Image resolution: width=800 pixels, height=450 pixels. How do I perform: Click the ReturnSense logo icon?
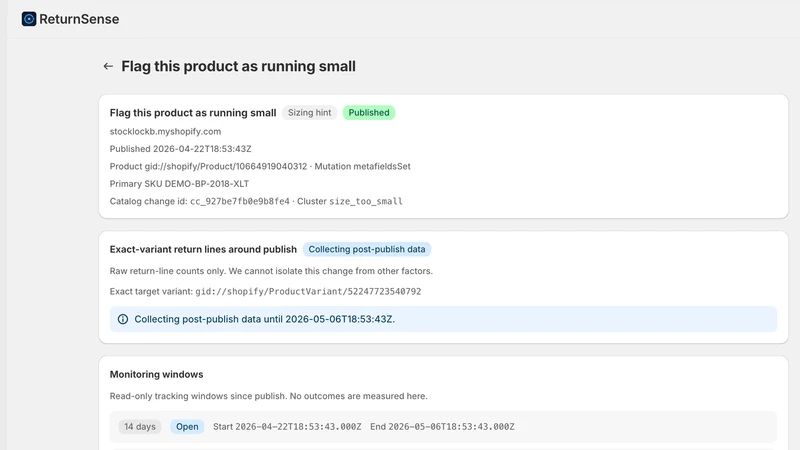(29, 19)
